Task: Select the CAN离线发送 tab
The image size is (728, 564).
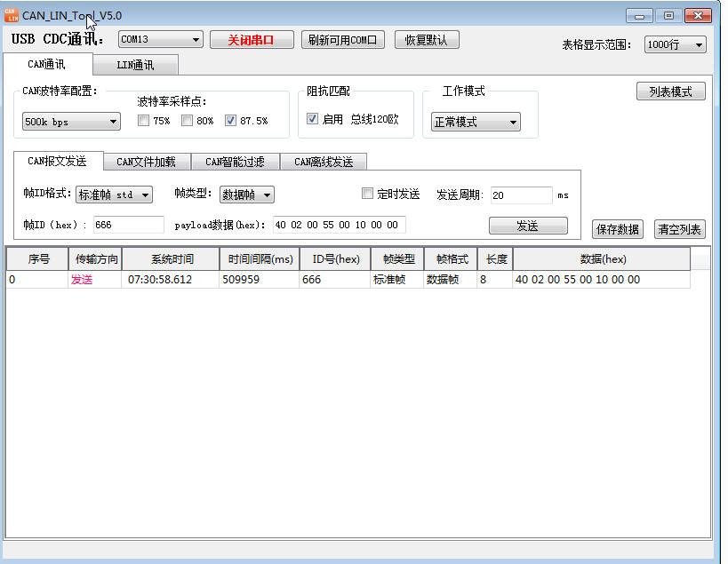Action: tap(324, 162)
